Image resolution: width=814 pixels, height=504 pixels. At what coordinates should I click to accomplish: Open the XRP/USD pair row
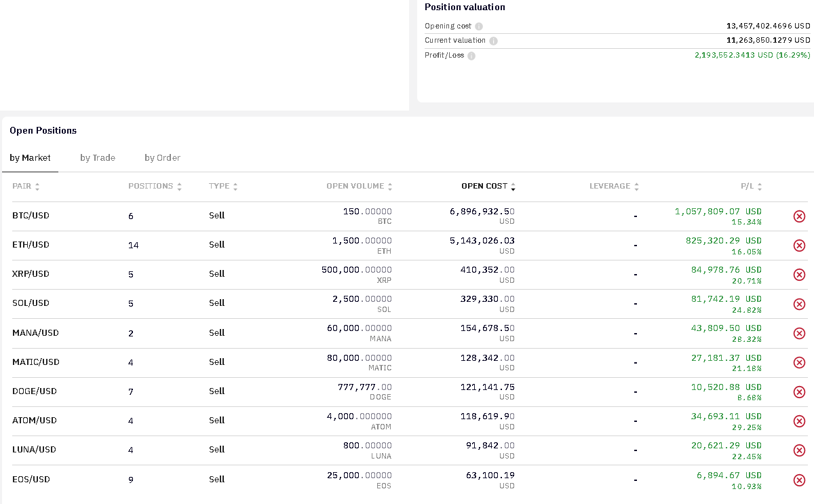point(407,275)
